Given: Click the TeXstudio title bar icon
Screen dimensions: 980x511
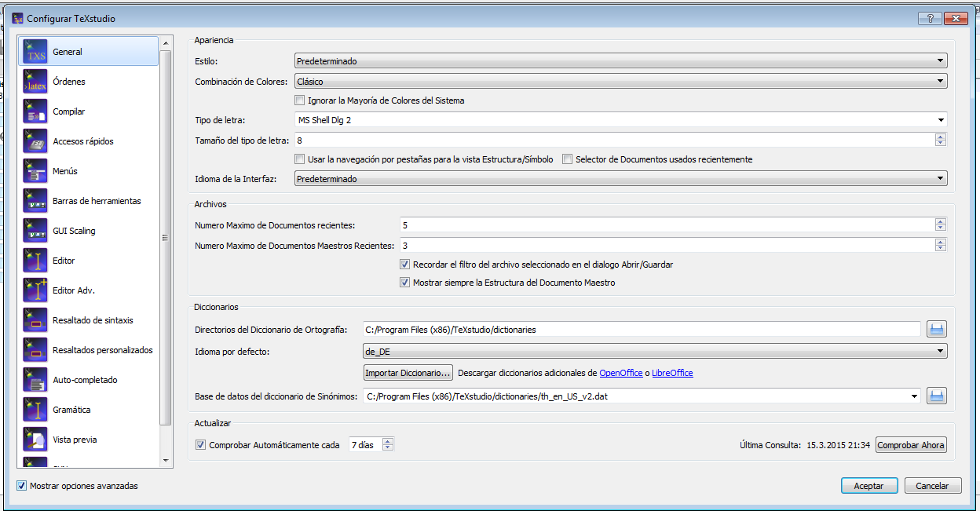Looking at the screenshot, I should tap(16, 18).
